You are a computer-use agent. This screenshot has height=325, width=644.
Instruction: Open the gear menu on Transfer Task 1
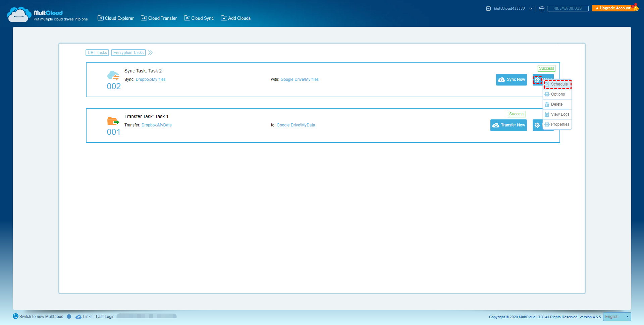537,125
